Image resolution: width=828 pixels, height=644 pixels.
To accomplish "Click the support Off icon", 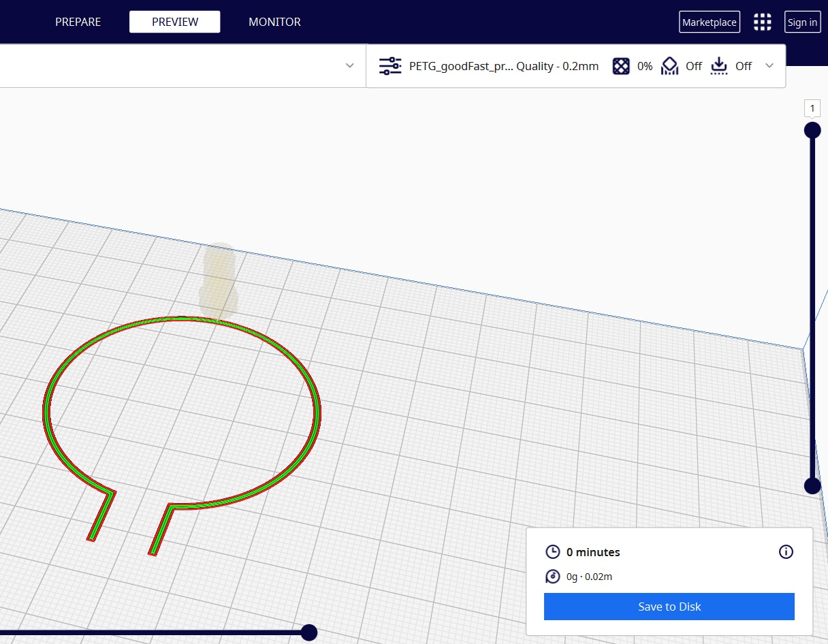I will tap(671, 66).
